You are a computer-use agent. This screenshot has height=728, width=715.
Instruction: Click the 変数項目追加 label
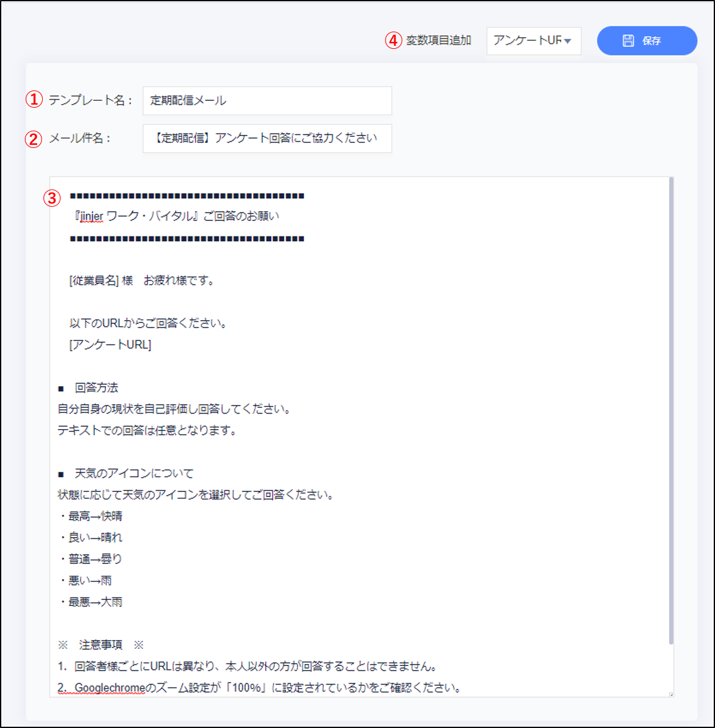tap(438, 40)
